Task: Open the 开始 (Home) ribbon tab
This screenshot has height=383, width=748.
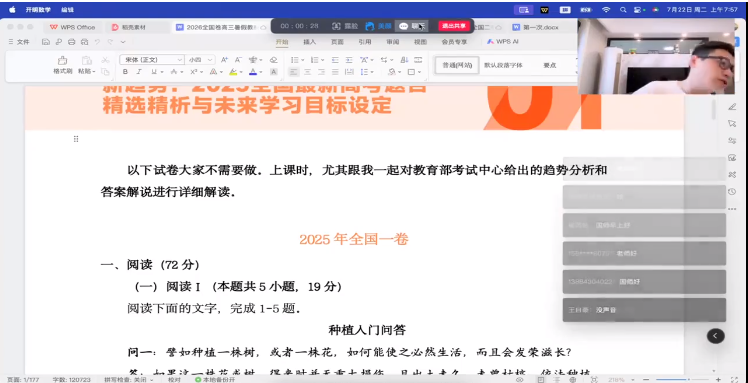Action: click(282, 42)
